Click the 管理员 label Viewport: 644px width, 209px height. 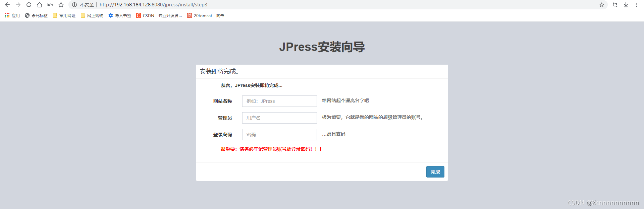225,118
